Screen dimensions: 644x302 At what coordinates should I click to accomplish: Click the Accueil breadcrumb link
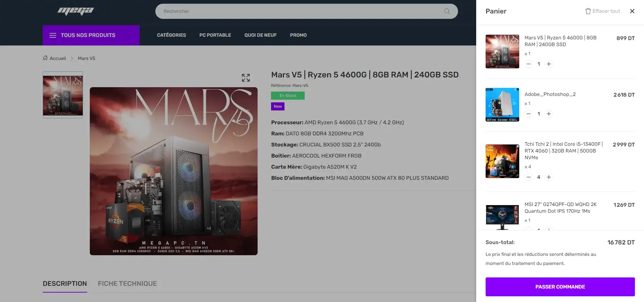click(x=58, y=58)
